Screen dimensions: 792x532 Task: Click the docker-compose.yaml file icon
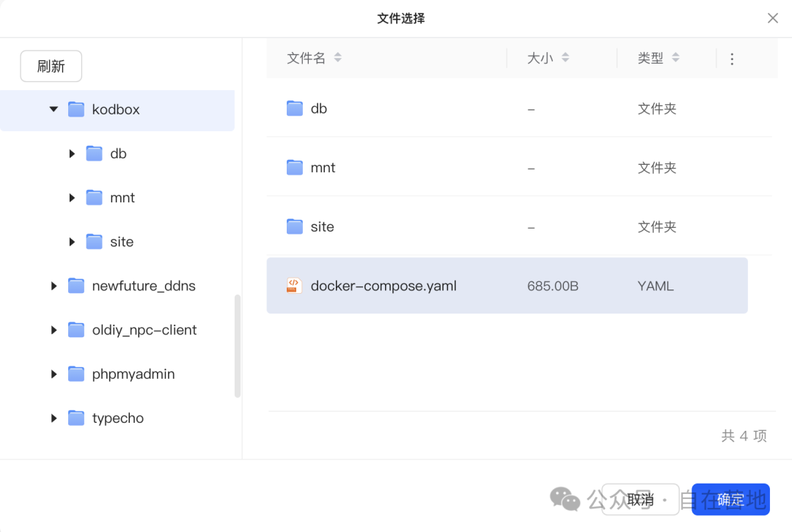294,286
